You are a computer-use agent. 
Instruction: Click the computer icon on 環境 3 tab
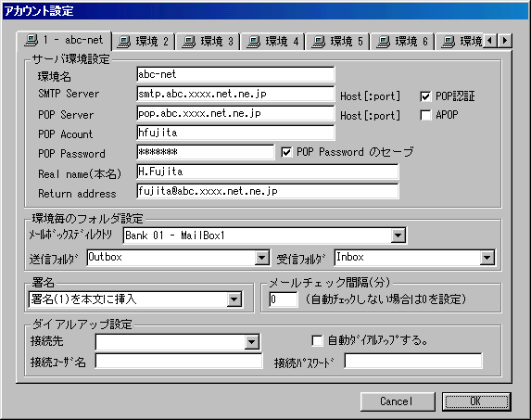pyautogui.click(x=189, y=42)
